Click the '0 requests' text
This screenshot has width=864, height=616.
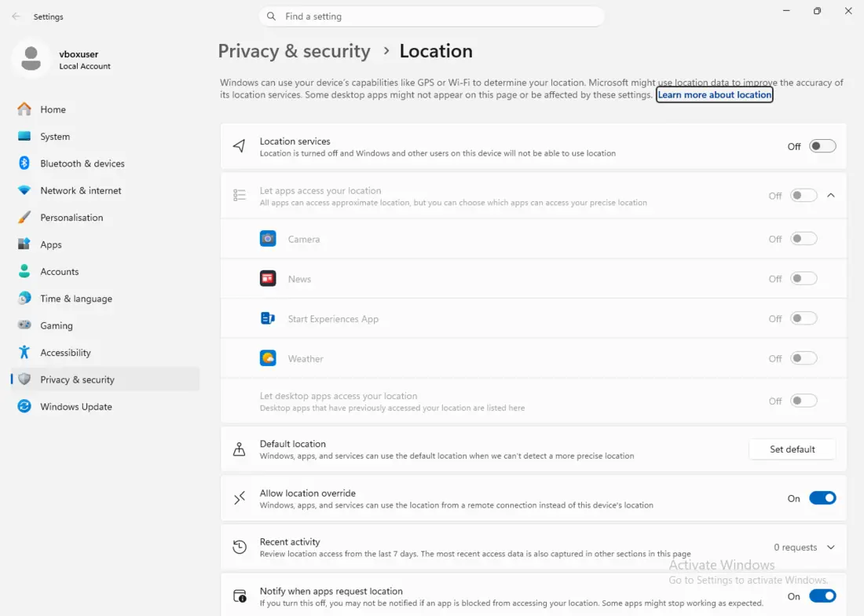click(x=795, y=547)
